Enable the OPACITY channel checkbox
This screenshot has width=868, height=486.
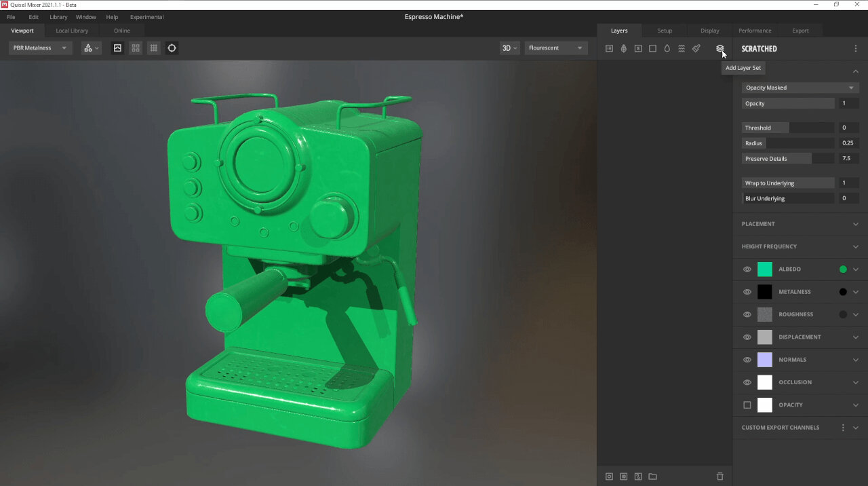(x=747, y=405)
